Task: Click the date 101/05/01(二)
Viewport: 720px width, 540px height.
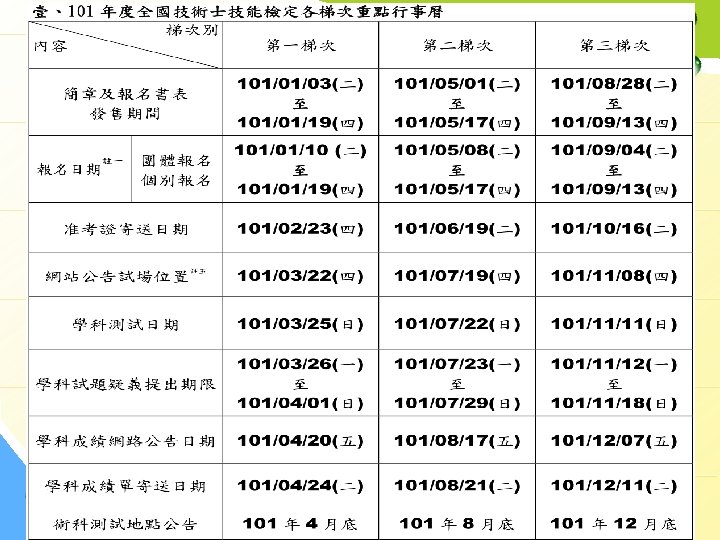Action: (457, 84)
